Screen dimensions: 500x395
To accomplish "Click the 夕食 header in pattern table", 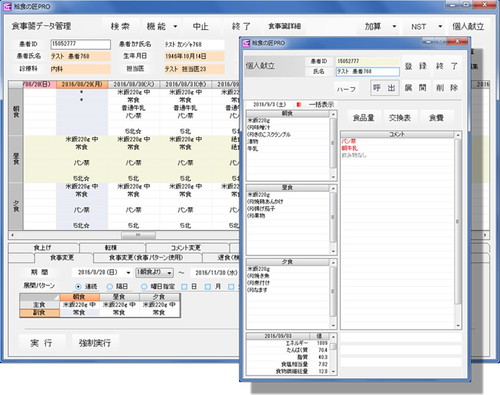I will tap(159, 297).
